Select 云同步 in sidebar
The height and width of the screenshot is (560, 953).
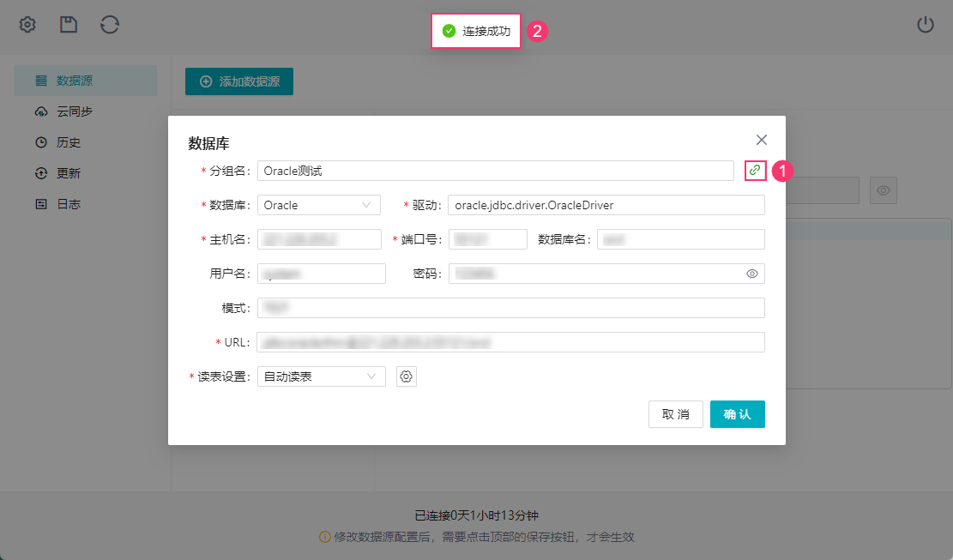coord(85,111)
